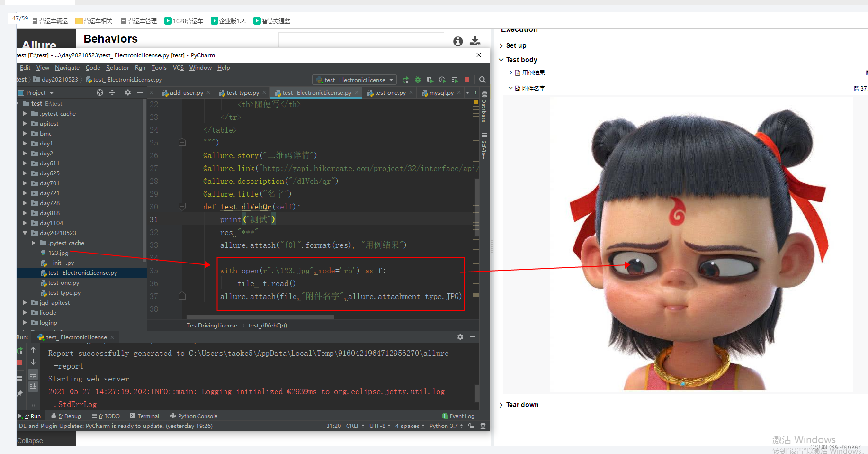
Task: Open Project panel gear settings
Action: tap(128, 92)
